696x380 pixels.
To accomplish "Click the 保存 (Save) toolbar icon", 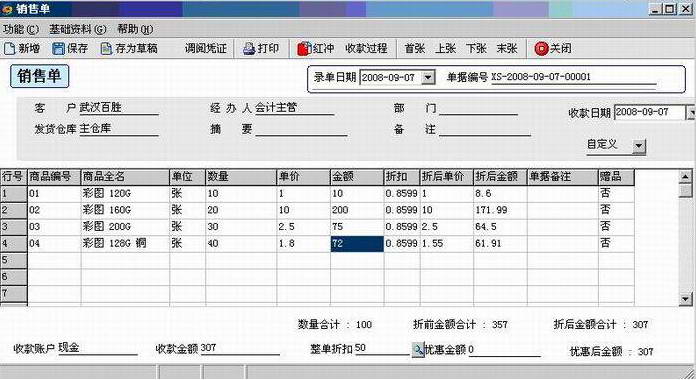I will pyautogui.click(x=58, y=48).
